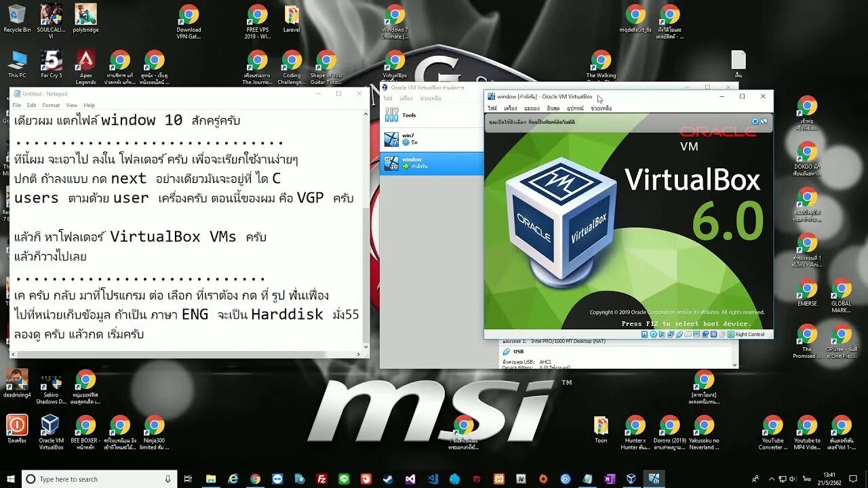The height and width of the screenshot is (488, 868).
Task: Open ไฟล์ menu in VirtualBox Manager
Action: tap(388, 98)
